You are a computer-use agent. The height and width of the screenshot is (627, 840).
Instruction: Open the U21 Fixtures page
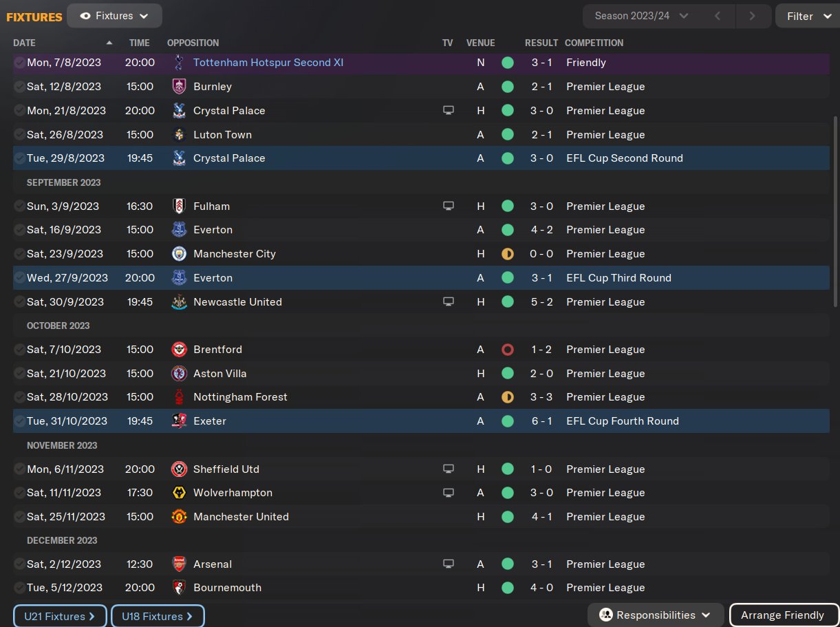click(59, 617)
